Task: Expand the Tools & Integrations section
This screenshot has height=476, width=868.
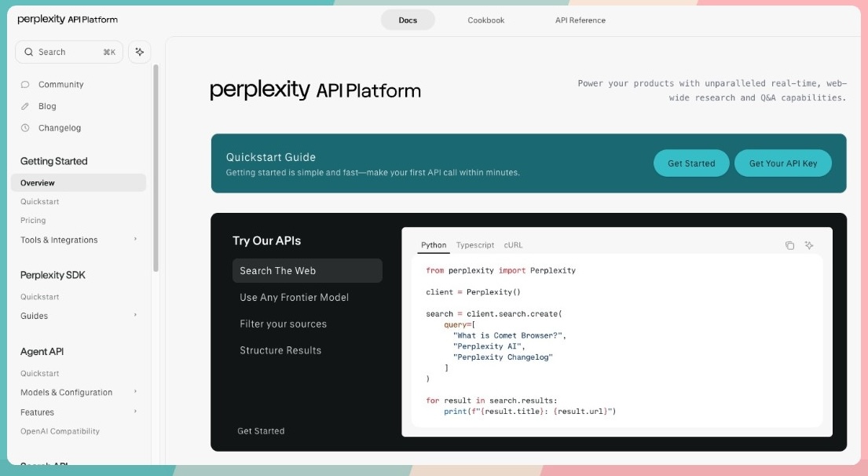Action: pyautogui.click(x=134, y=239)
